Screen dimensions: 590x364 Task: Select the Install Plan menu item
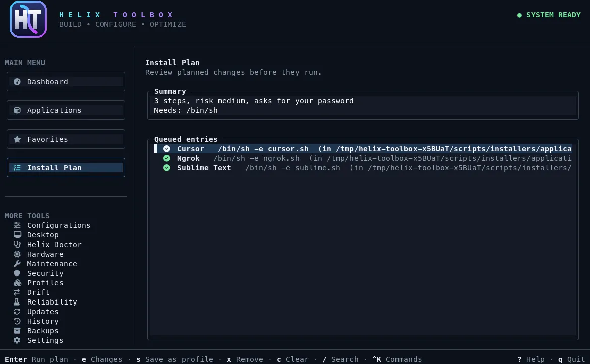[x=66, y=168]
